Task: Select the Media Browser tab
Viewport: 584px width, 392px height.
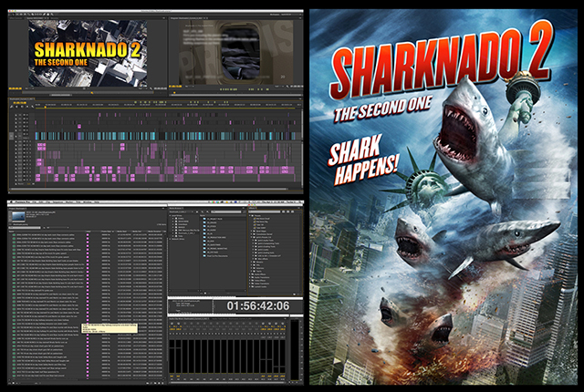Action: pyautogui.click(x=176, y=208)
